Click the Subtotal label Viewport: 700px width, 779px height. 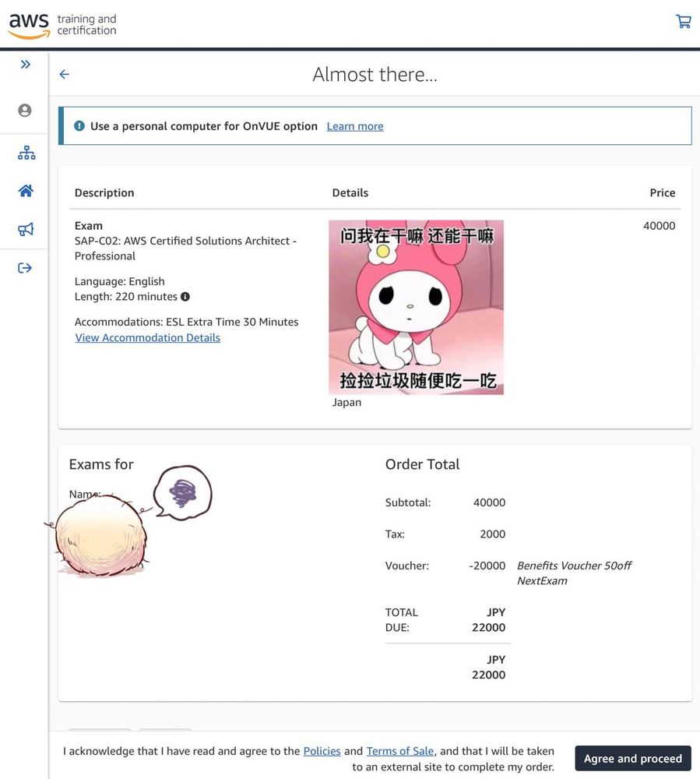point(408,502)
